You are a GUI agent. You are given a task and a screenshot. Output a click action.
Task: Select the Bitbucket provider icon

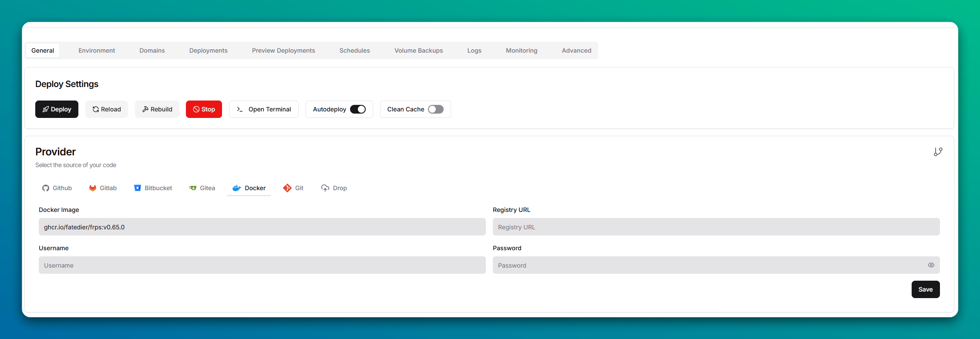pyautogui.click(x=138, y=188)
